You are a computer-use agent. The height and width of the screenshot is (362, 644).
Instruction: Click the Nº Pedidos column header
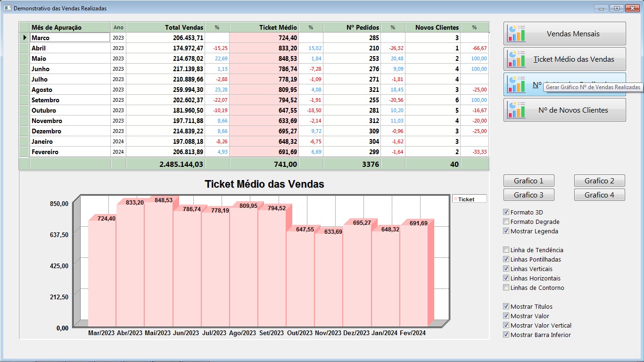[x=352, y=27]
